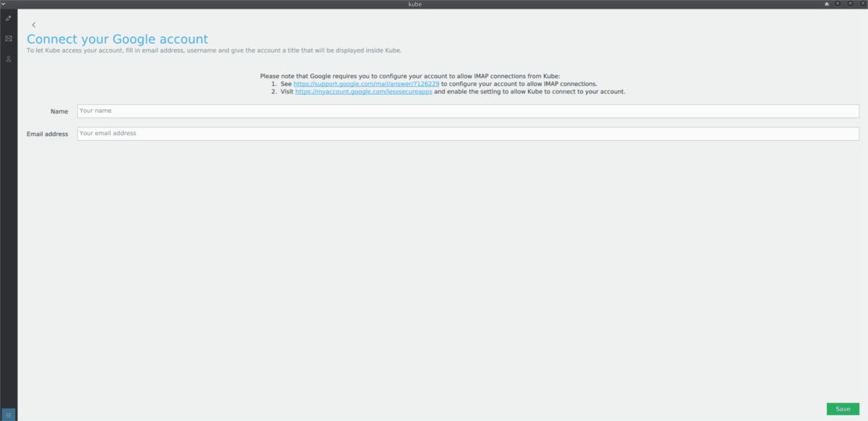Open the support.google.com/mail/answer/7126229 link

click(x=366, y=84)
